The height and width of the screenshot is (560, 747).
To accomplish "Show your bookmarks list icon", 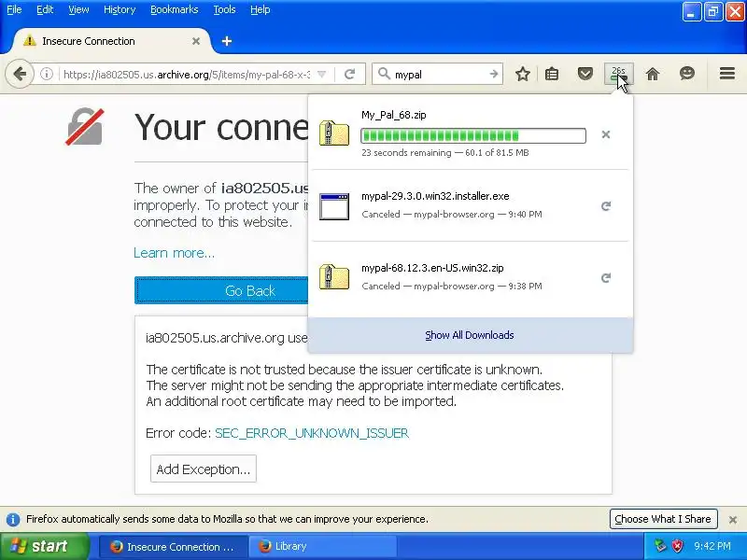I will pyautogui.click(x=552, y=74).
